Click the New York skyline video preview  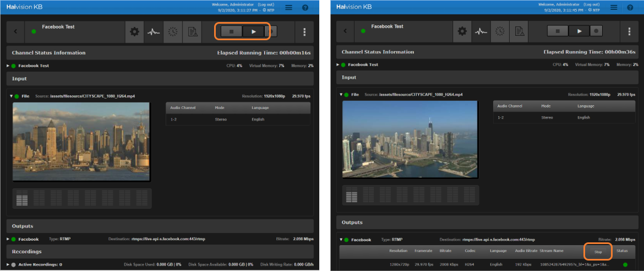pyautogui.click(x=81, y=142)
